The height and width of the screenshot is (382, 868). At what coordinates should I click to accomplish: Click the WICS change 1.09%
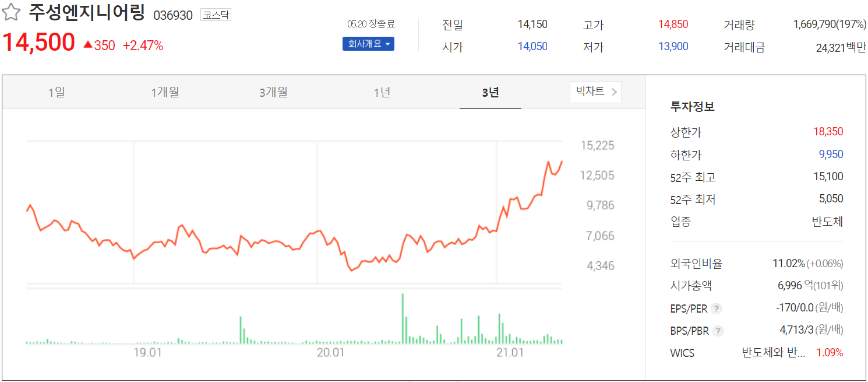(x=830, y=353)
